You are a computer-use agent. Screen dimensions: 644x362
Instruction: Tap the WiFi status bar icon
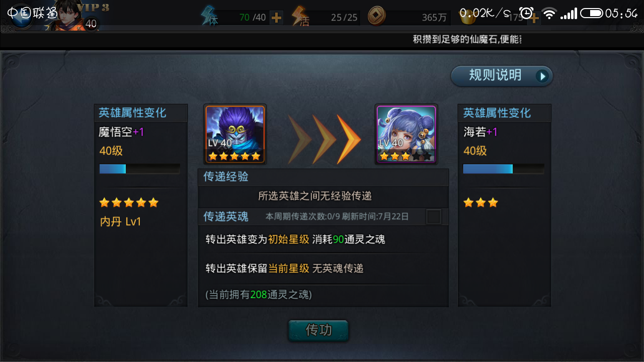(549, 14)
